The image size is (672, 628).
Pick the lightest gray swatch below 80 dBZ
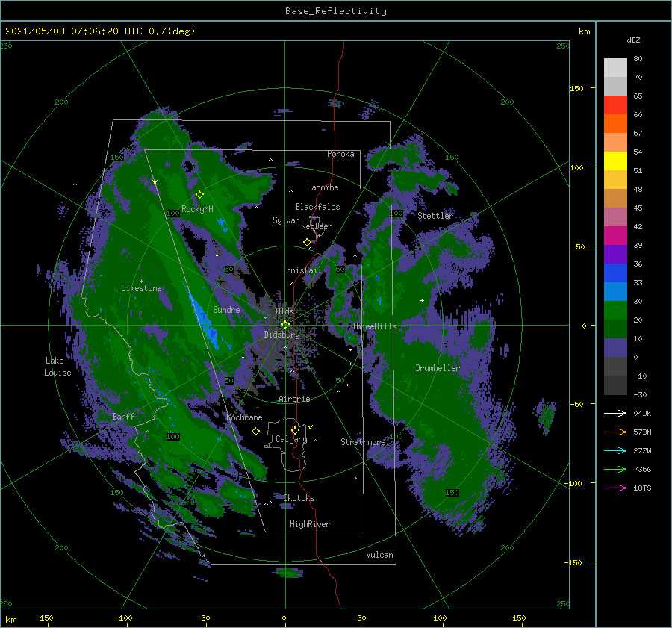coord(615,68)
